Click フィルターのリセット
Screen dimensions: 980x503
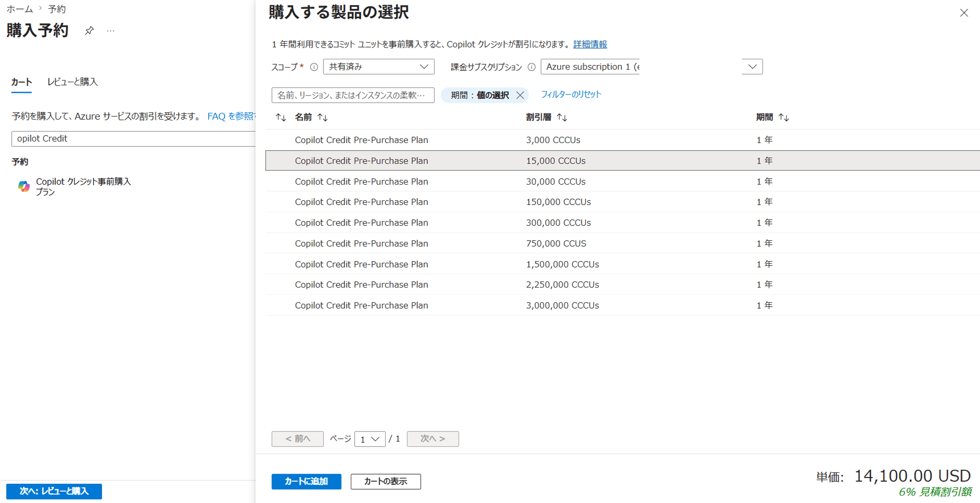click(x=571, y=95)
